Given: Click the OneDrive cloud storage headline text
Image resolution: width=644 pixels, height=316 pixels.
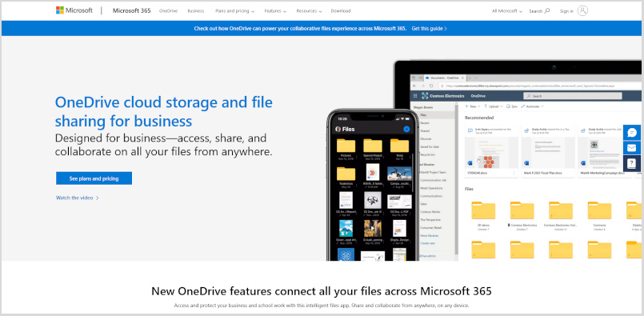Looking at the screenshot, I should tap(163, 112).
